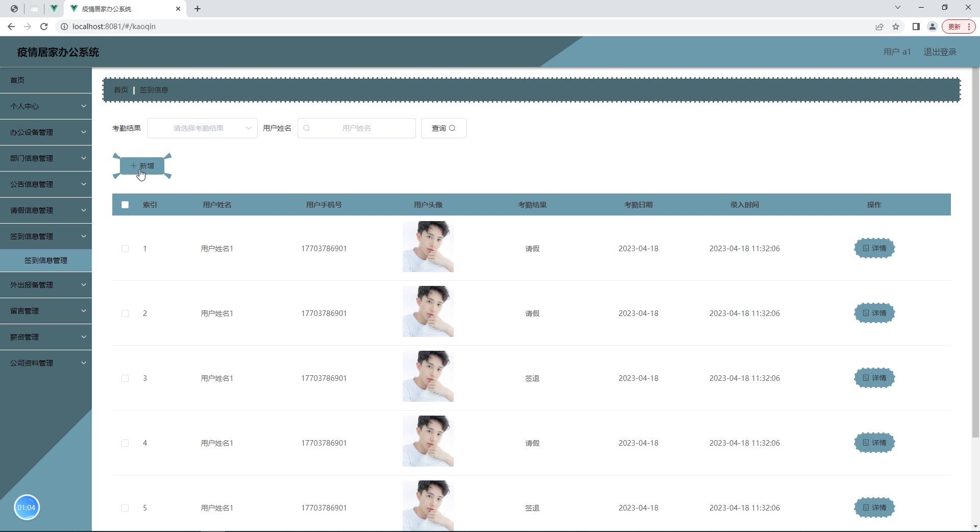This screenshot has width=980, height=532.
Task: Check the checkbox for row 2
Action: (125, 313)
